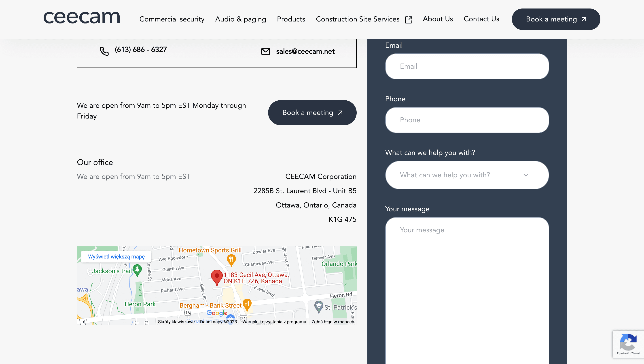
Task: Click the Hometown Sports Grill restaurant marker
Action: click(x=231, y=260)
